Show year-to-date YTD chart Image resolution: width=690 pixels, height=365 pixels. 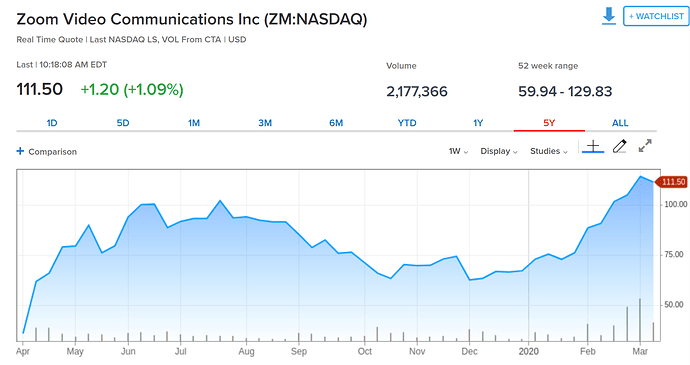407,123
